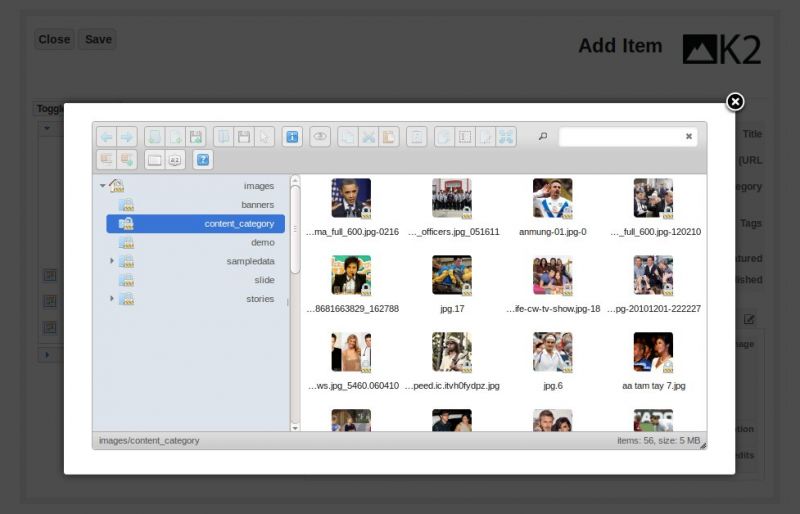Click the images/content_category path text
This screenshot has height=514, width=800.
tap(149, 440)
